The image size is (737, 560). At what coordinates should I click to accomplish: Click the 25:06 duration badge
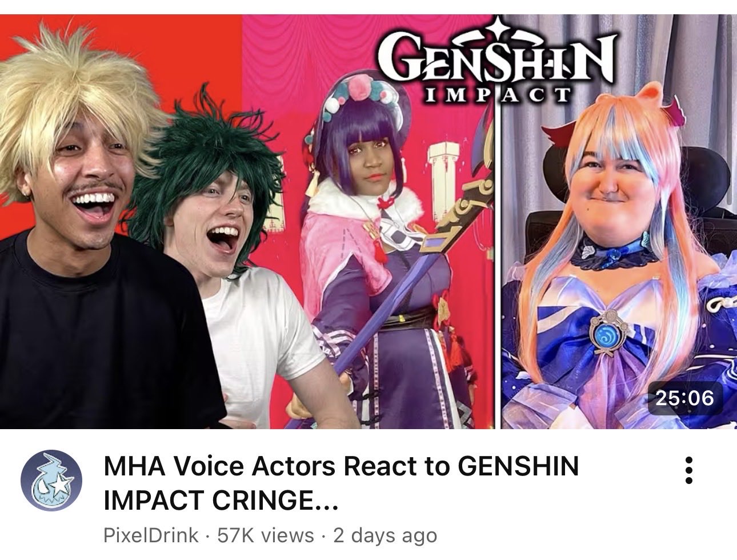pyautogui.click(x=684, y=397)
